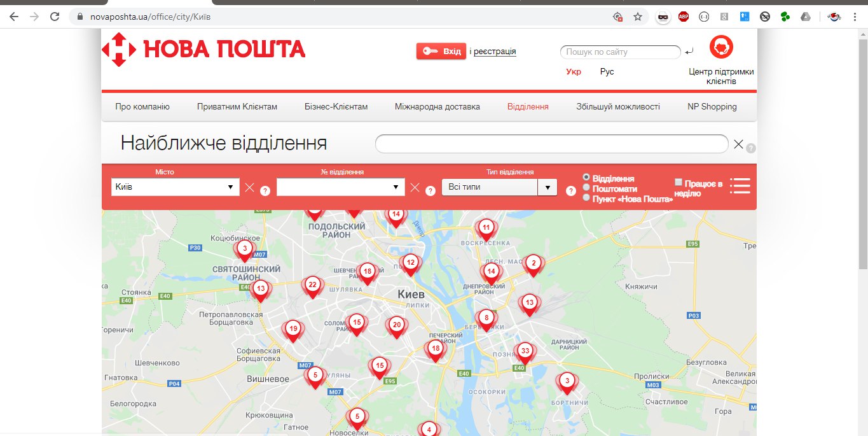Click map cluster marker 3 near Бортничи
Image resolution: width=868 pixels, height=436 pixels.
point(567,383)
